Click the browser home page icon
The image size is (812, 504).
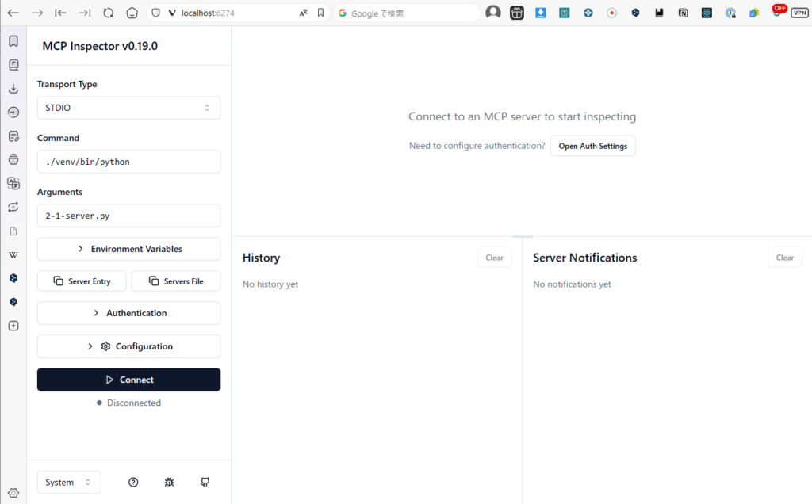[x=132, y=13]
